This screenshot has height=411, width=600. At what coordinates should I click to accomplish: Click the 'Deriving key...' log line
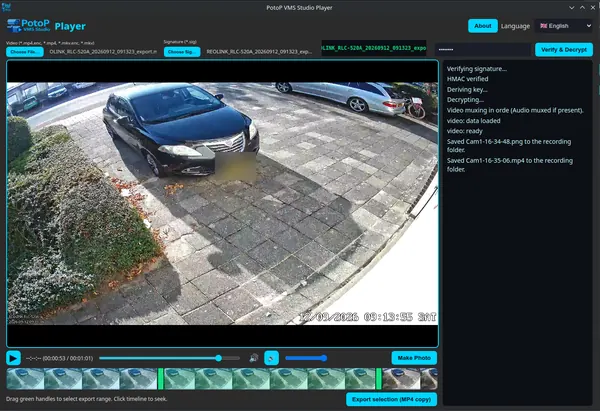pos(467,90)
